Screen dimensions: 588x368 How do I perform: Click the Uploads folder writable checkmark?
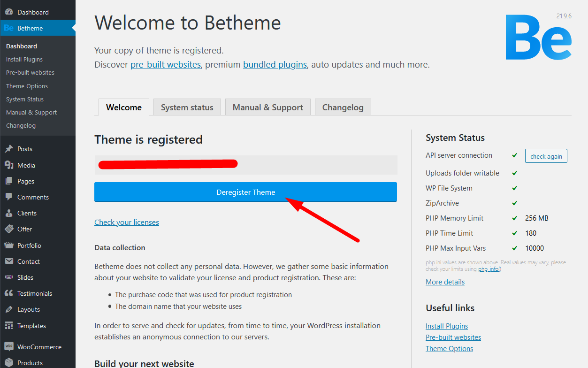515,173
